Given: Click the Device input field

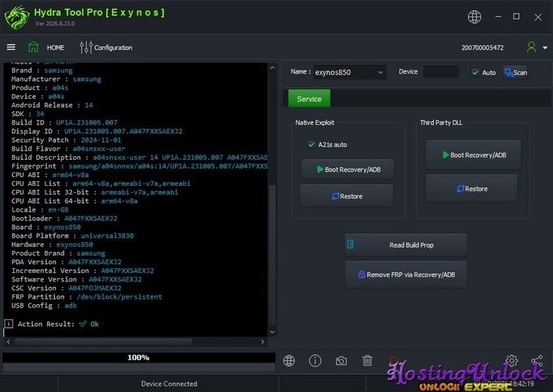Looking at the screenshot, I should (441, 71).
